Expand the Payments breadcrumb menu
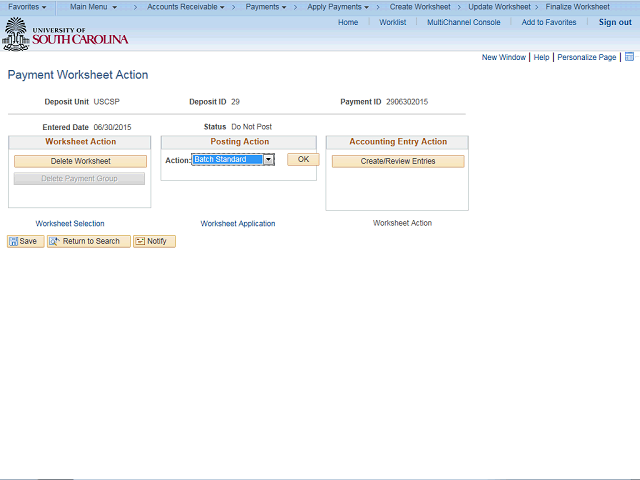Viewport: 640px width, 480px height. (266, 7)
